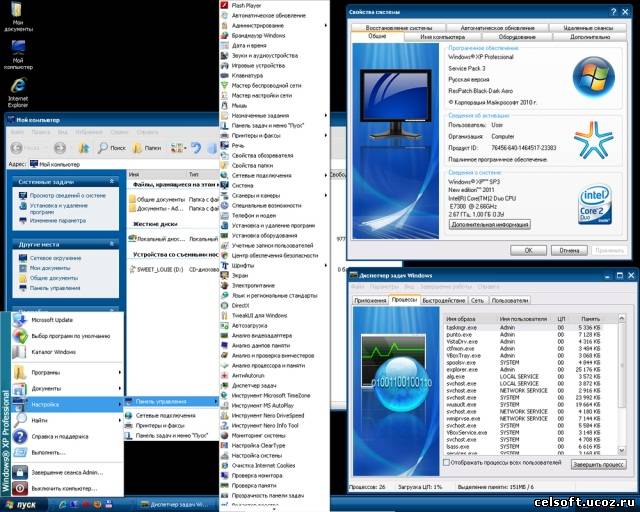Choose Выключить компьютер in Start menu
The width and height of the screenshot is (640, 512).
(x=67, y=488)
